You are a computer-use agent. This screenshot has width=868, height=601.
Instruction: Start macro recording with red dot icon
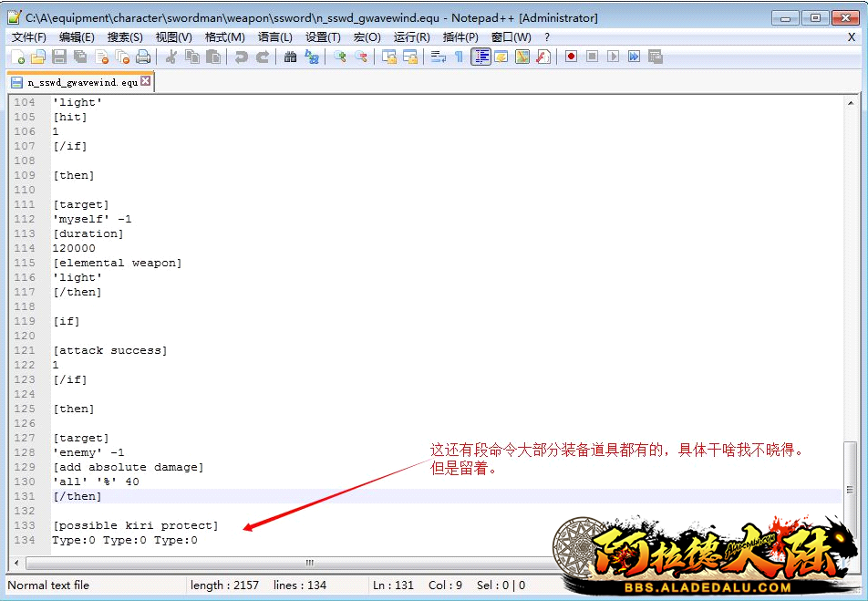[x=571, y=57]
